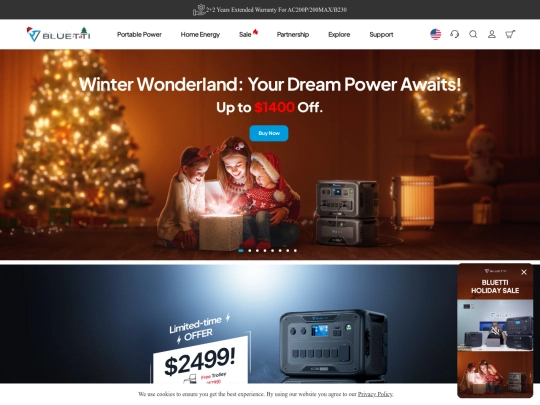The width and height of the screenshot is (540, 405).
Task: Open the user account icon
Action: 492,34
